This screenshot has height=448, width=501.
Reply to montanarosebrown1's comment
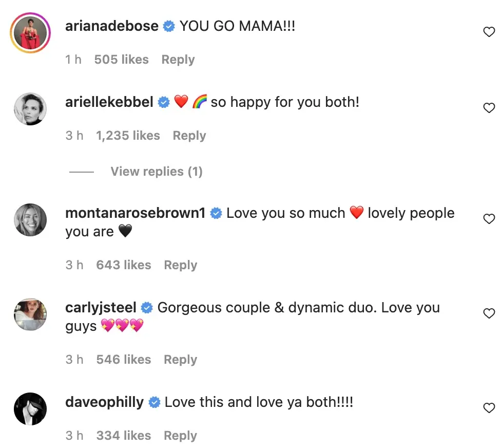coord(181,265)
